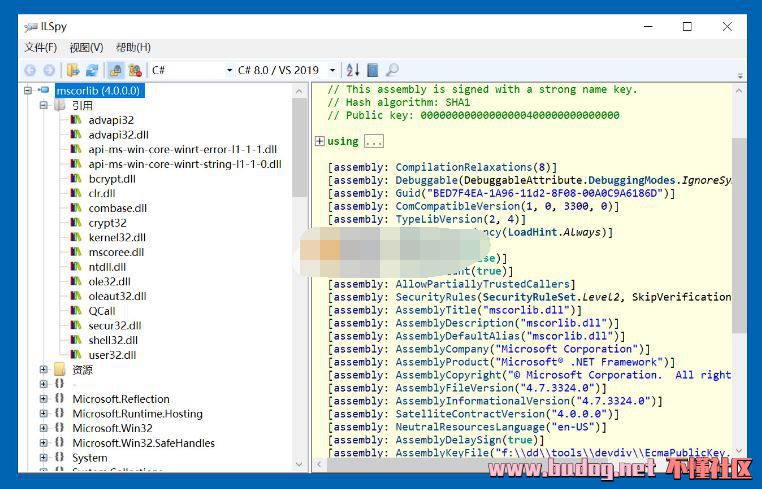Toggle the Show all types and members button
762x489 pixels.
point(135,70)
